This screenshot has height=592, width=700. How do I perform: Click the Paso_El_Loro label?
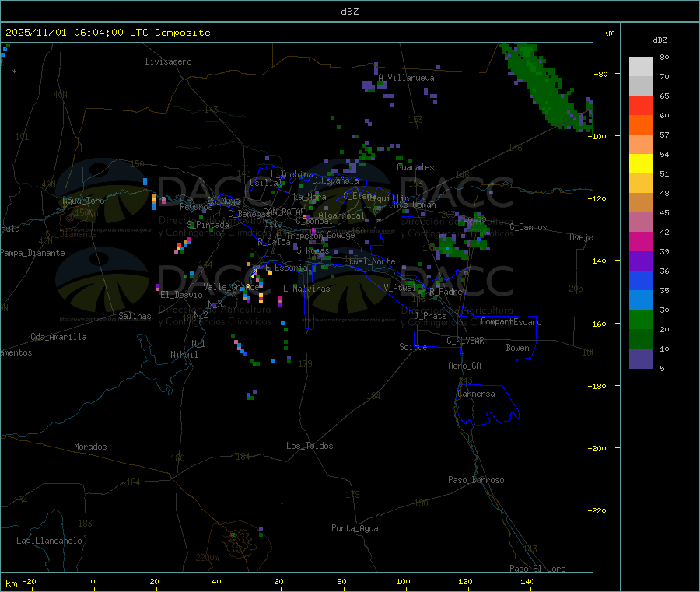click(x=538, y=569)
